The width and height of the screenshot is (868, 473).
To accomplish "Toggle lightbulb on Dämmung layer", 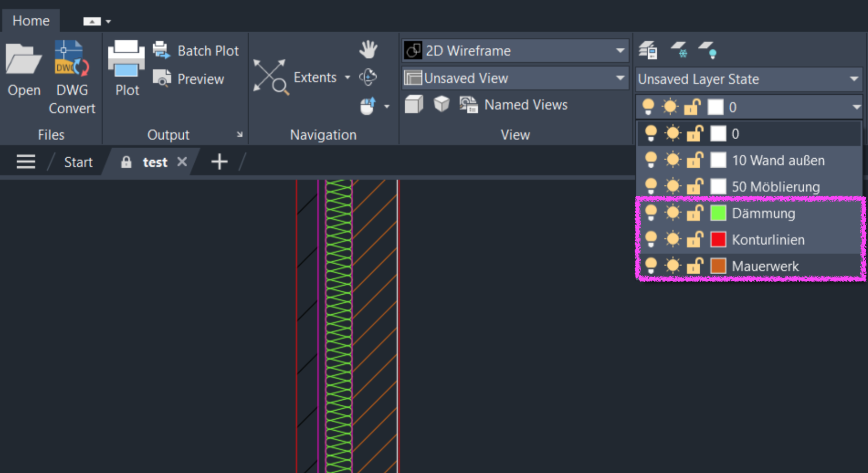I will [651, 213].
